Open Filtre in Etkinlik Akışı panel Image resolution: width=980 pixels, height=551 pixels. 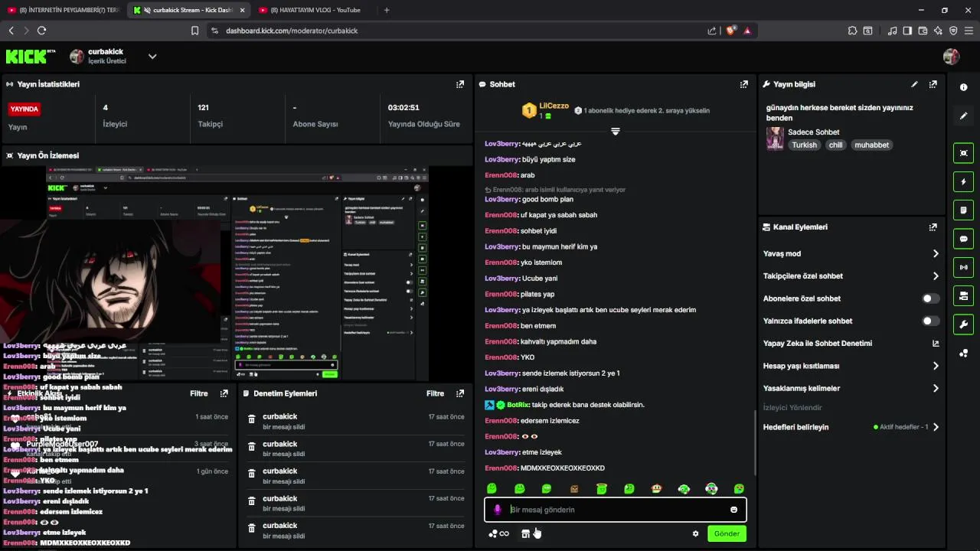click(x=199, y=393)
